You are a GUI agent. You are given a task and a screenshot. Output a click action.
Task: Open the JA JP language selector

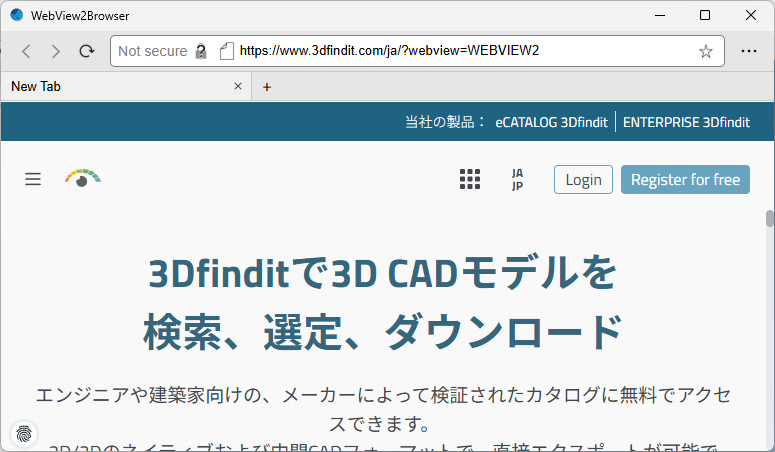517,179
